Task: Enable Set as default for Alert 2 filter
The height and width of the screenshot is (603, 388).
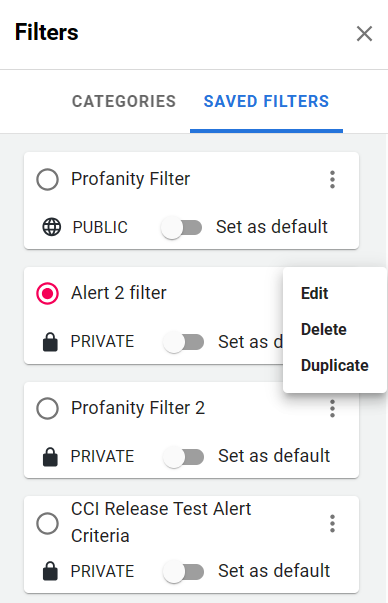Action: [183, 342]
